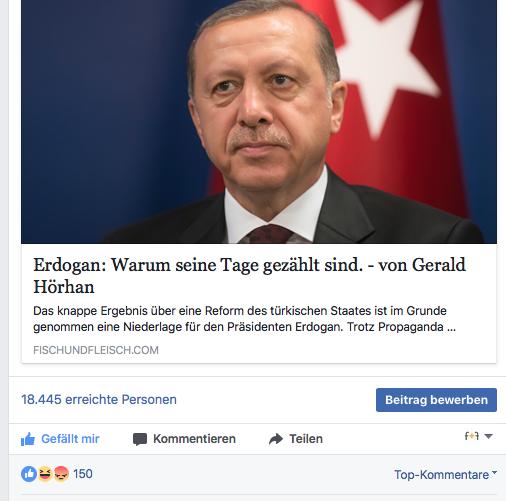Image resolution: width=506 pixels, height=501 pixels.
Task: Open the 150 reactions count list
Action: (x=83, y=474)
